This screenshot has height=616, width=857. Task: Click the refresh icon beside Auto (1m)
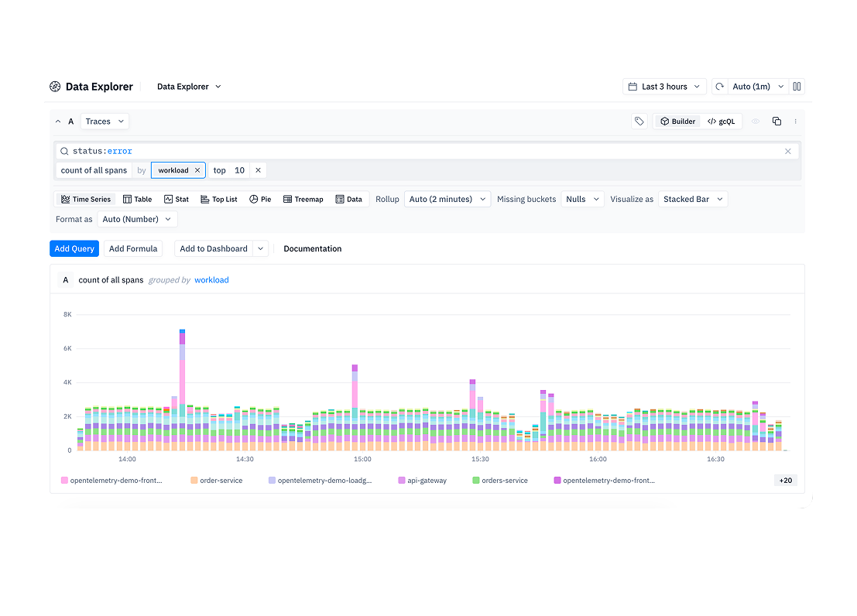(720, 87)
